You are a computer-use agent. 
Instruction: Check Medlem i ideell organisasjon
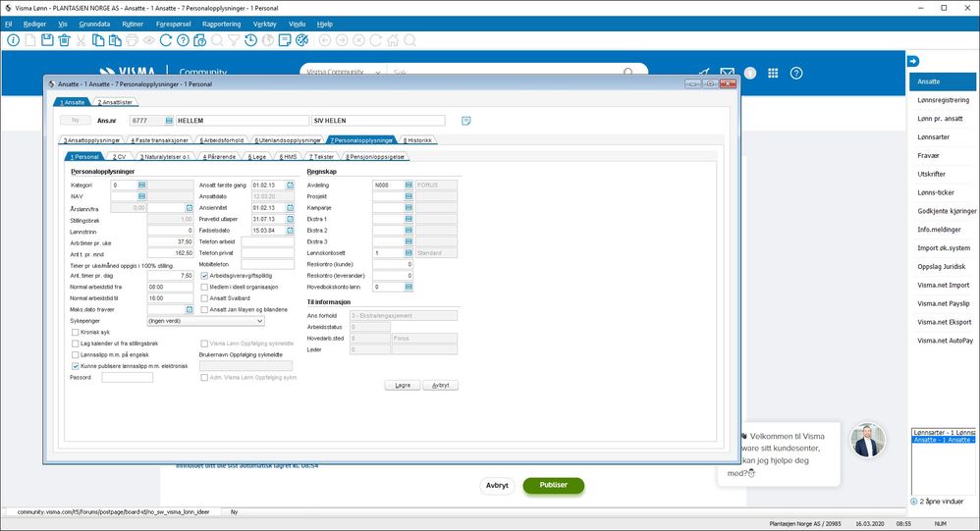[x=204, y=287]
